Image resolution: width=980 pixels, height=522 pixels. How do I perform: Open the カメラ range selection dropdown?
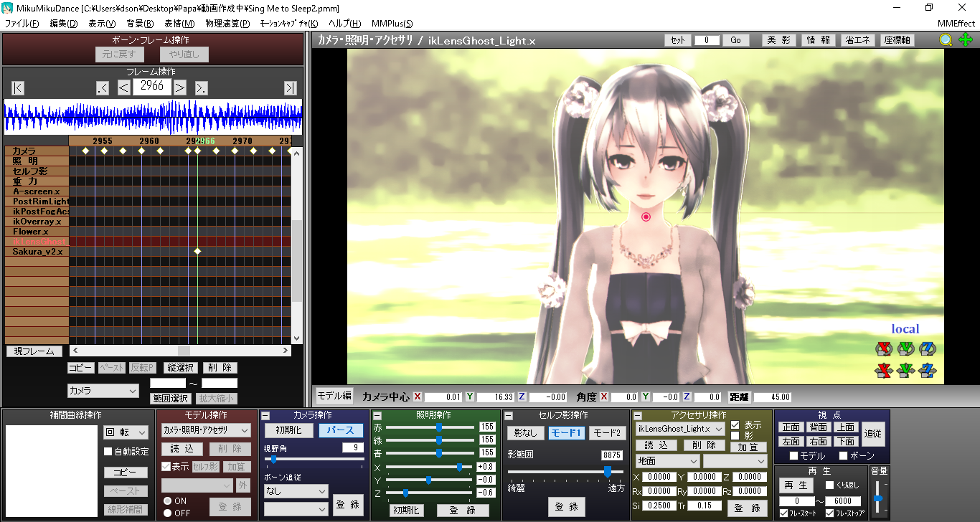pyautogui.click(x=103, y=391)
